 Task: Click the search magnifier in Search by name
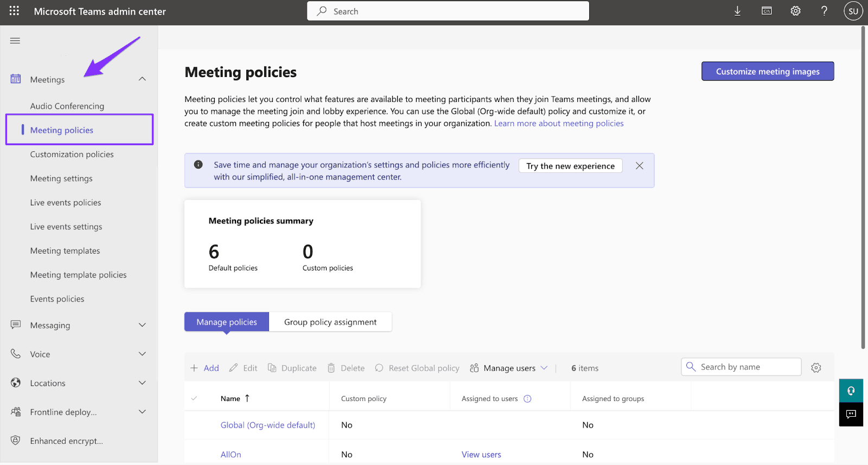(x=691, y=367)
